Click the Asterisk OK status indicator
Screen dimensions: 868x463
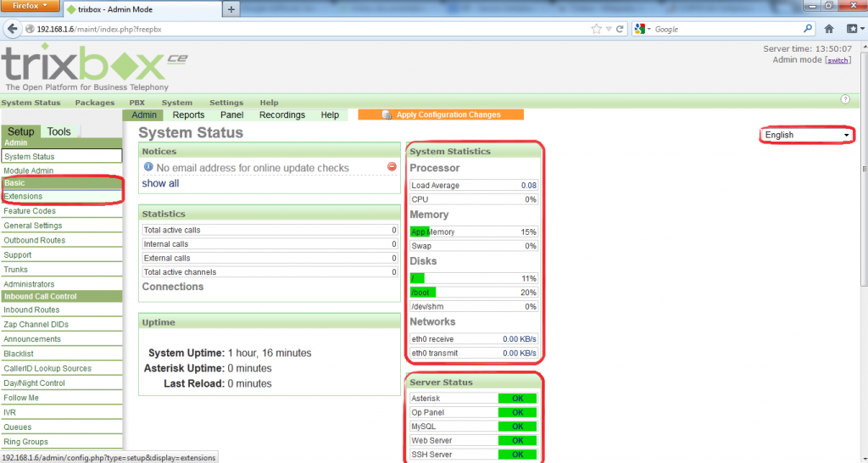pyautogui.click(x=518, y=399)
